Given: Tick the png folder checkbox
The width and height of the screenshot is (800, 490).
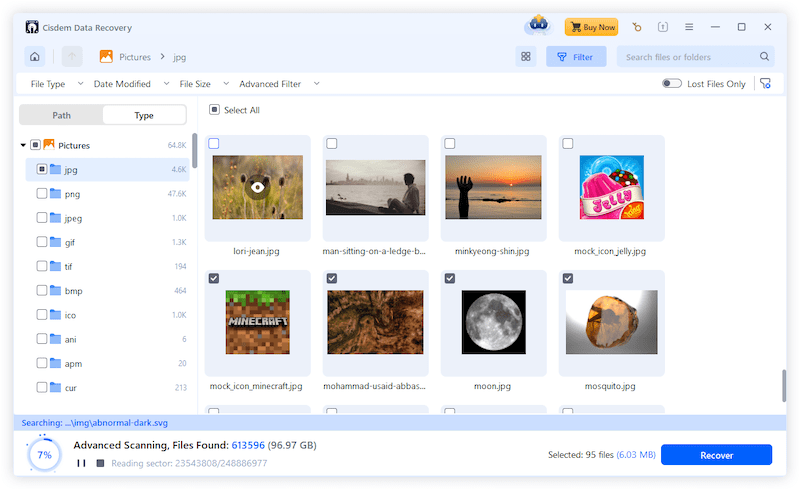Looking at the screenshot, I should pos(41,193).
